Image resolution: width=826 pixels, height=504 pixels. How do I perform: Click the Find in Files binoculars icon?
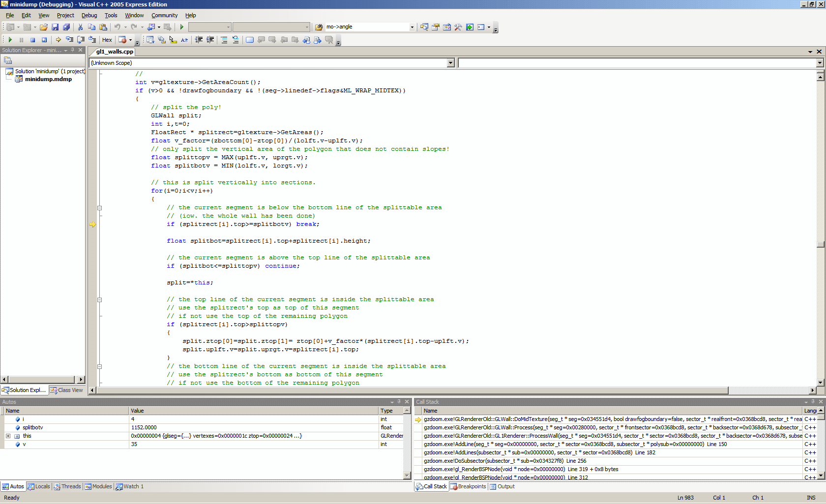[x=319, y=27]
